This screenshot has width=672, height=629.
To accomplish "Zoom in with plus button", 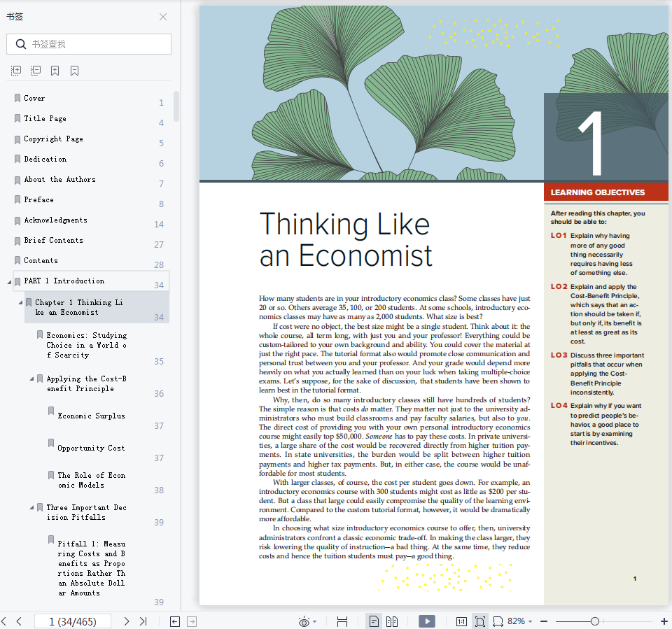I will 664,621.
